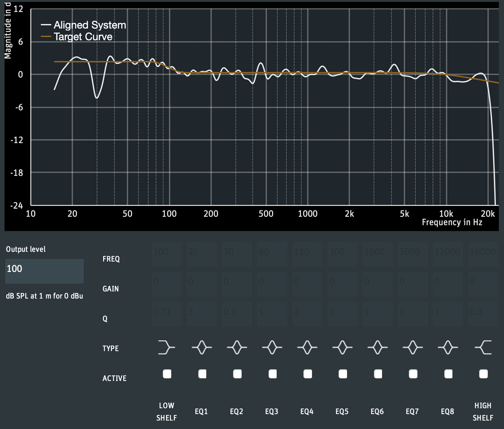Toggle the EQ4 active checkbox
504x429 pixels.
[x=307, y=374]
